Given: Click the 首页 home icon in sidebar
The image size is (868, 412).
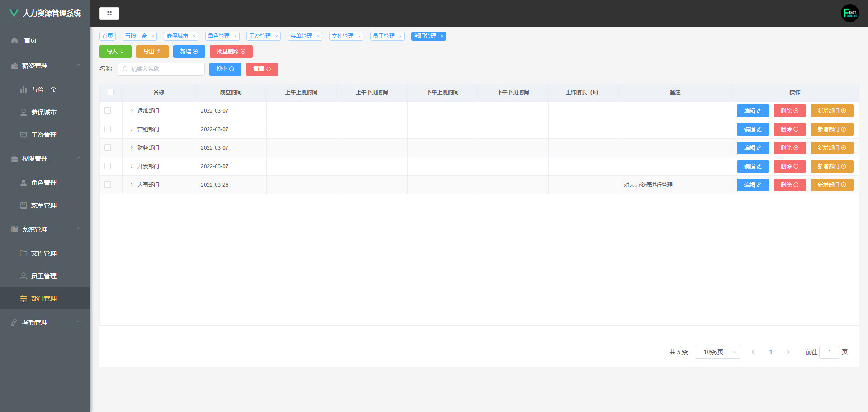Looking at the screenshot, I should (14, 40).
